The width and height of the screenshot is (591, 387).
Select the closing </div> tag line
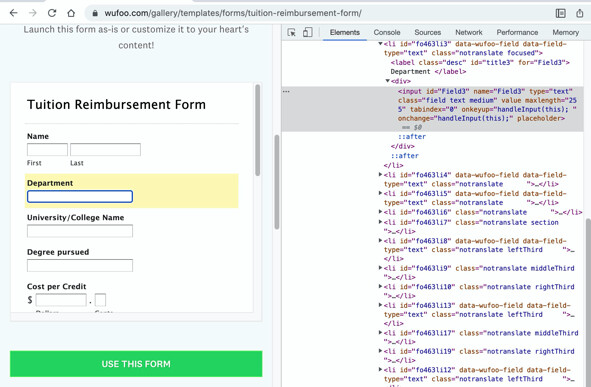click(403, 146)
